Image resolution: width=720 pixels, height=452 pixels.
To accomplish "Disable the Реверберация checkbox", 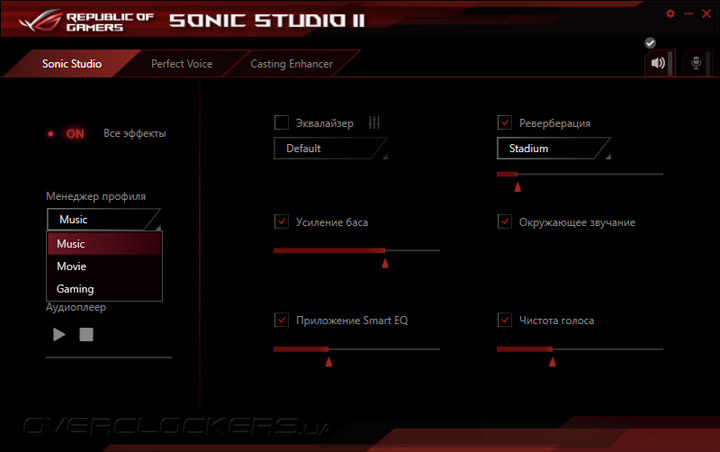I will [x=505, y=123].
